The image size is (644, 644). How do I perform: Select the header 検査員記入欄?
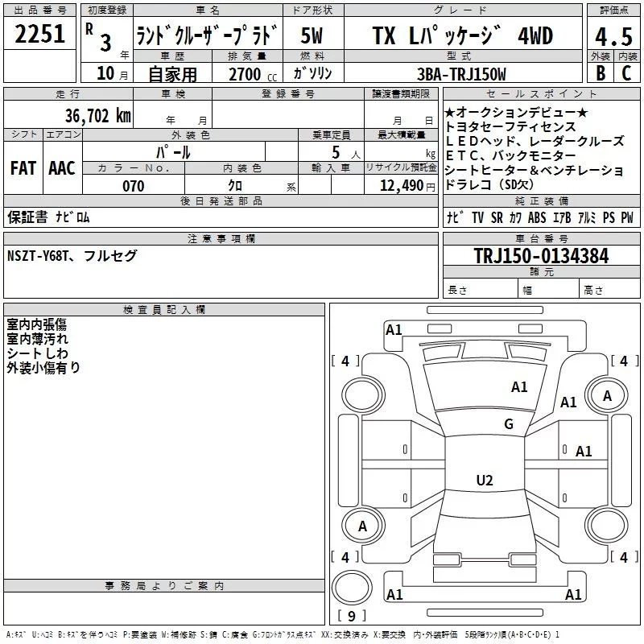point(164,310)
